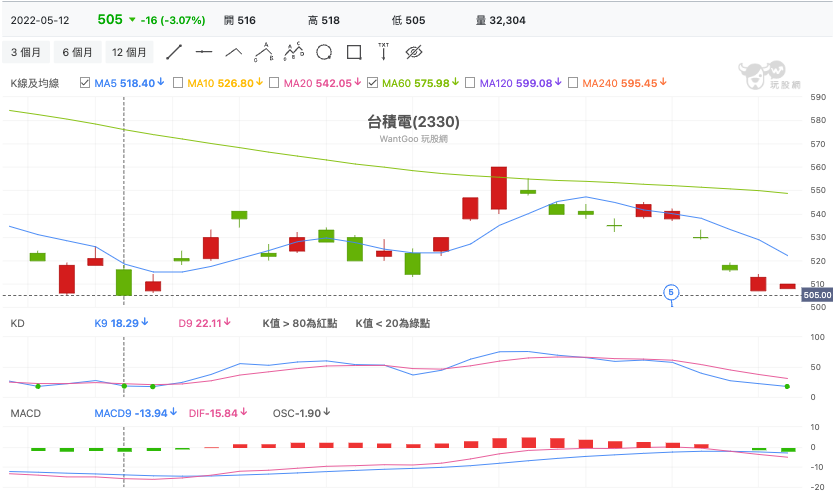836x497 pixels.
Task: Uncheck the MA60 moving average checkbox
Action: click(x=373, y=83)
